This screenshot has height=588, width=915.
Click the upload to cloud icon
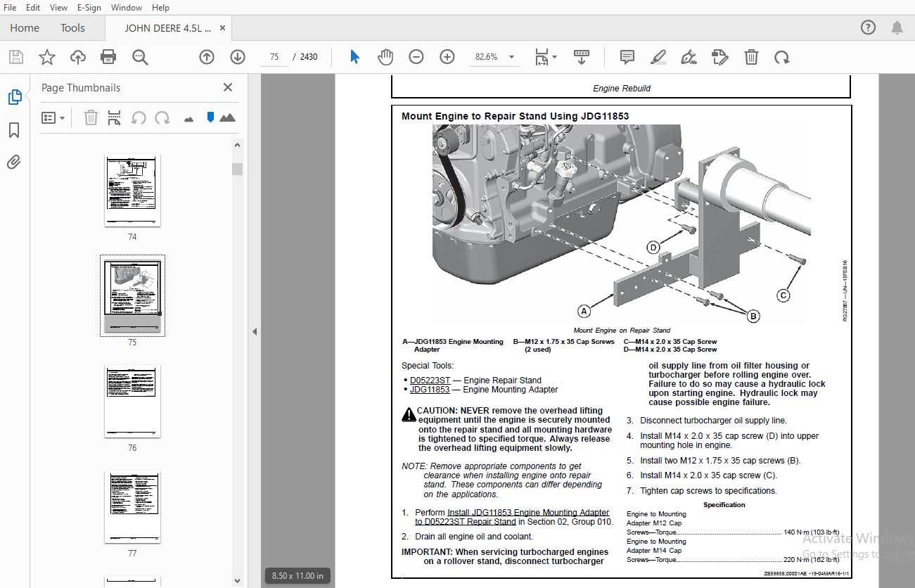(77, 57)
